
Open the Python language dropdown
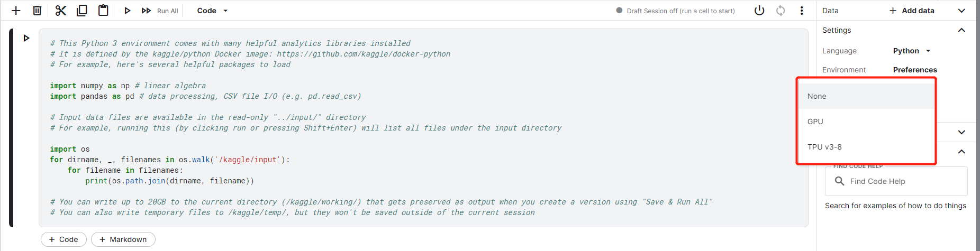[912, 51]
